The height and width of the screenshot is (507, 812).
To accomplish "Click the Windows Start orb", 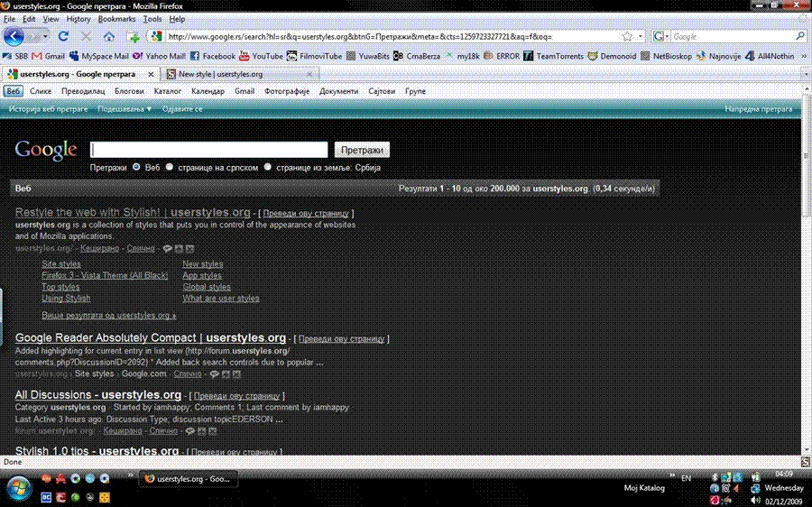I will click(19, 488).
